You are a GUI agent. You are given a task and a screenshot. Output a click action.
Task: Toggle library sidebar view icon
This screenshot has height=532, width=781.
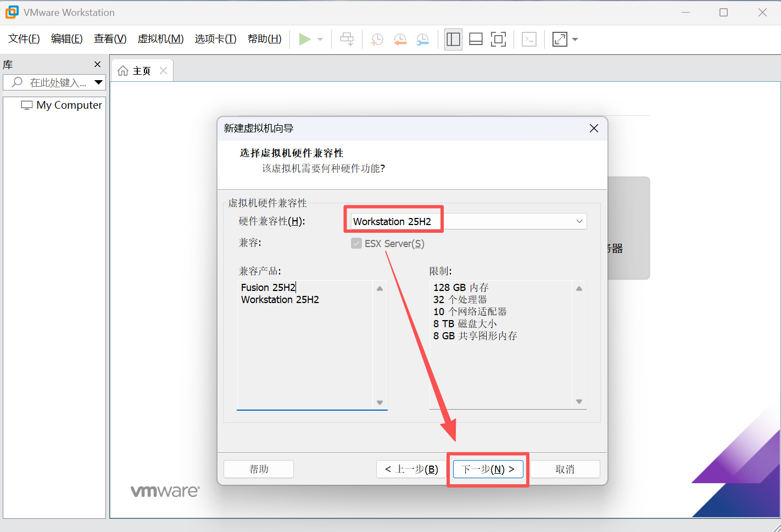coord(453,39)
